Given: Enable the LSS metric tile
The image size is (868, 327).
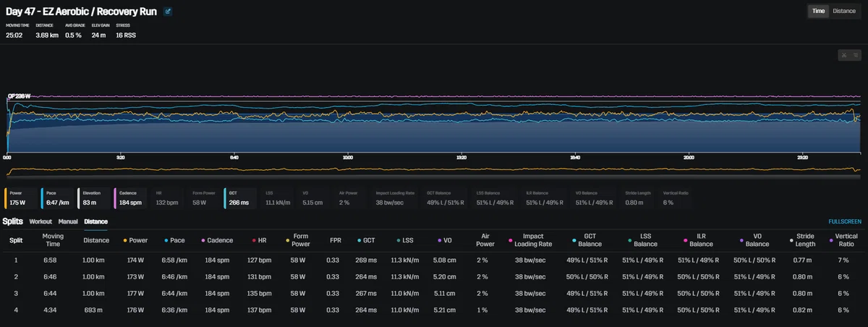Looking at the screenshot, I should [x=277, y=199].
